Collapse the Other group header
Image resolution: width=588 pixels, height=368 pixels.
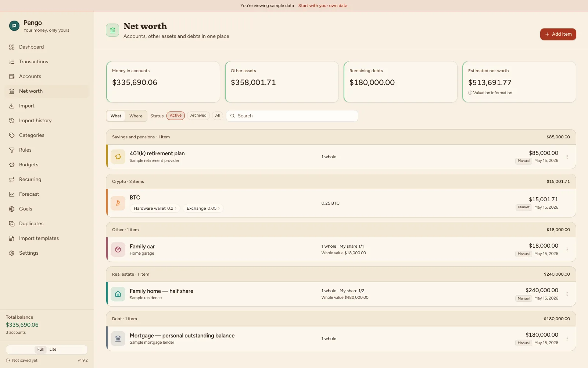tap(341, 230)
